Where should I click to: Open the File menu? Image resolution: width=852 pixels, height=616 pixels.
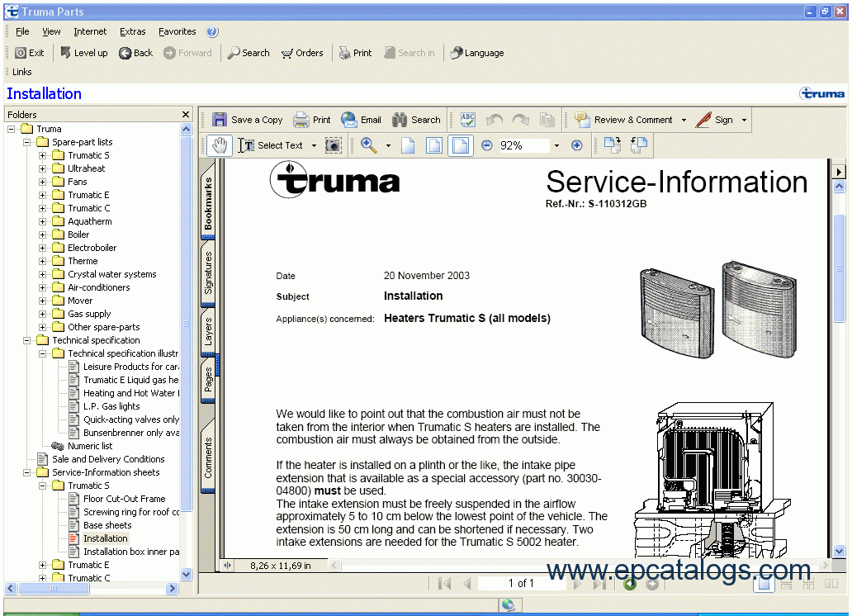pos(22,31)
